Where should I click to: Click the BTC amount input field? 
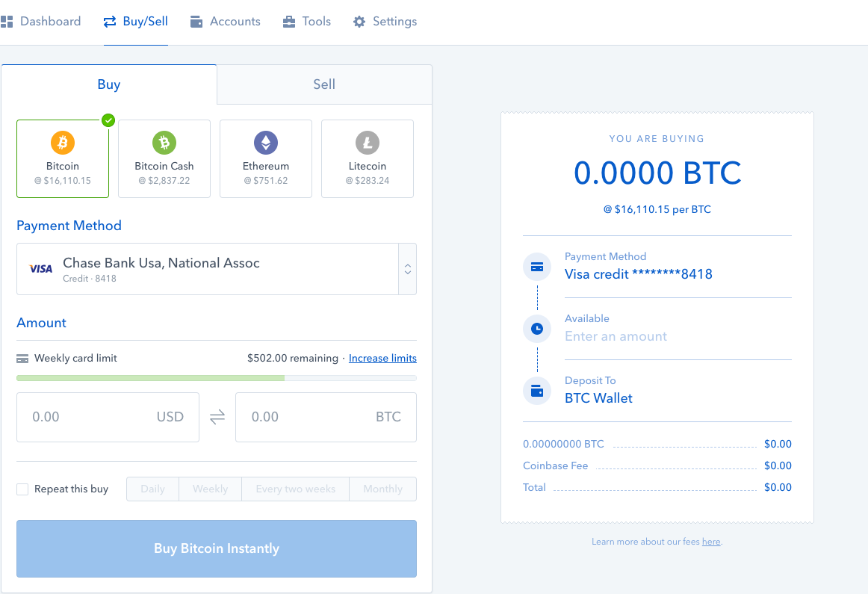(326, 418)
